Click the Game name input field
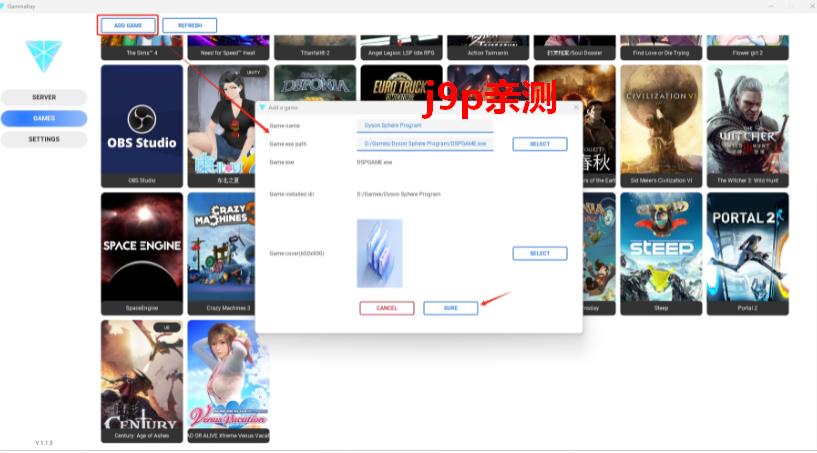The height and width of the screenshot is (453, 817). pos(424,126)
